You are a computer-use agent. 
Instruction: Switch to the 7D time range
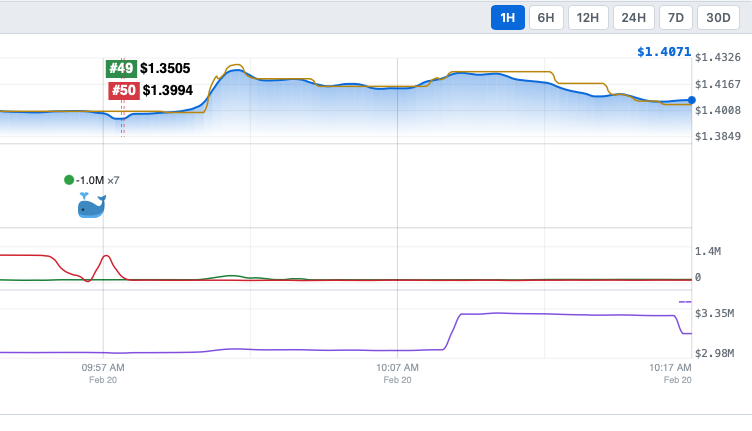[x=676, y=18]
